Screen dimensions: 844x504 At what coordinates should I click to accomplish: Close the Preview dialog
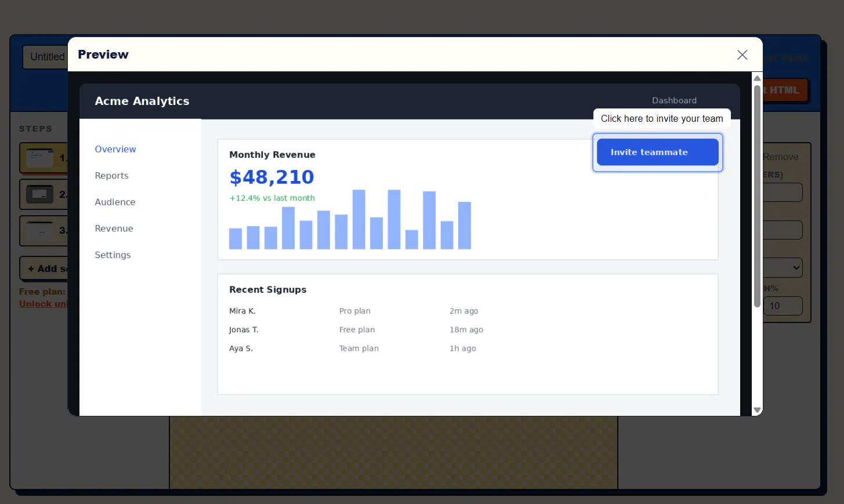(742, 55)
